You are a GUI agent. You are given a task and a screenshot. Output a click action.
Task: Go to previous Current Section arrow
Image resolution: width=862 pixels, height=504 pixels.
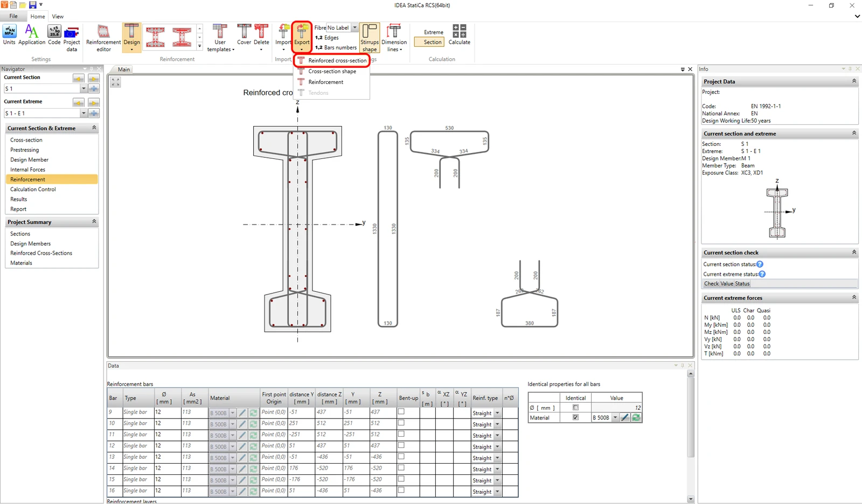tap(79, 79)
